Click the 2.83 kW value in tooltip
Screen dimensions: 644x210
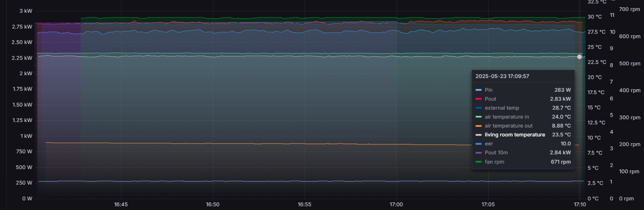click(561, 99)
